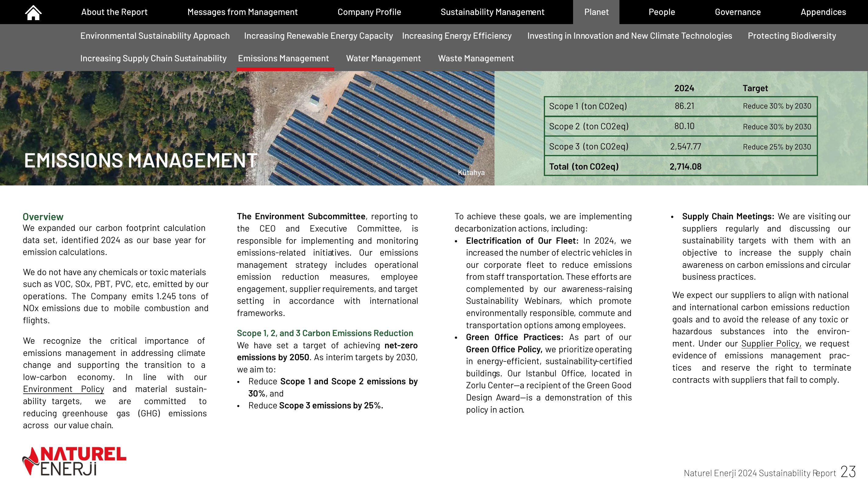Select the Planet tab

[x=596, y=12]
